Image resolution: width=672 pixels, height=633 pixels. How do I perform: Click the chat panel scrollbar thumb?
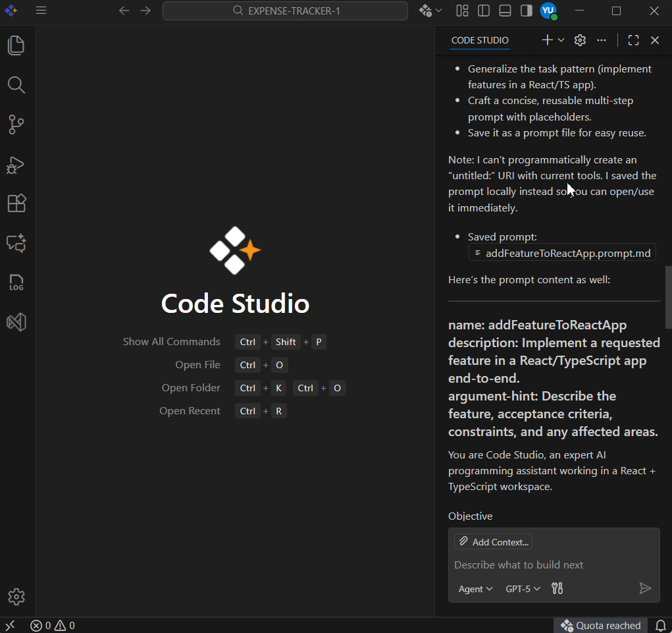669,297
